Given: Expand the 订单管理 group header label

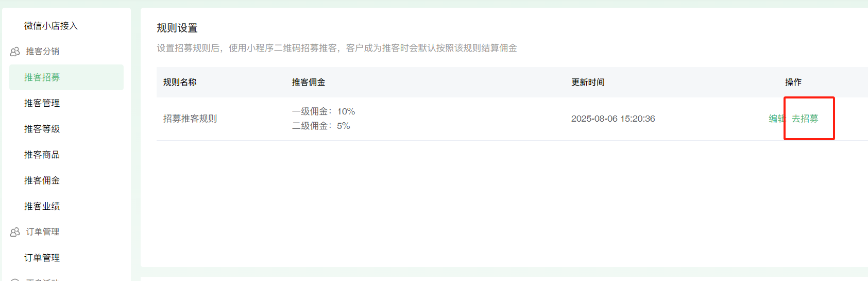Looking at the screenshot, I should pos(43,232).
